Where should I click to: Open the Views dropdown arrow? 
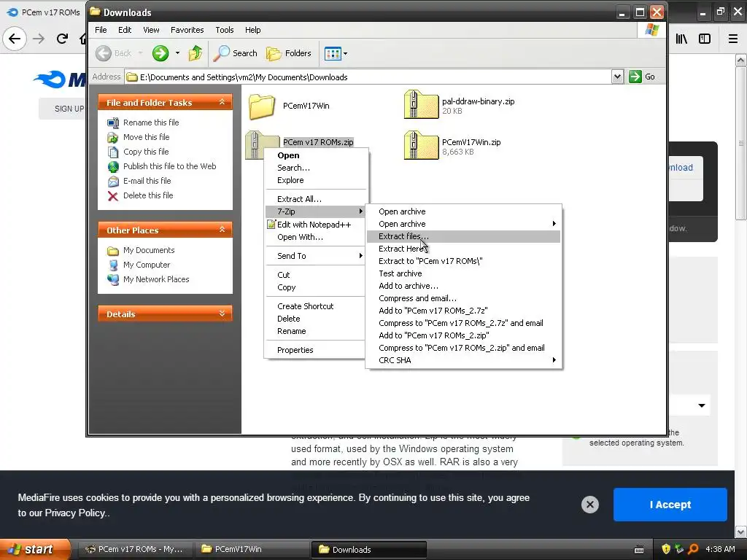[345, 54]
